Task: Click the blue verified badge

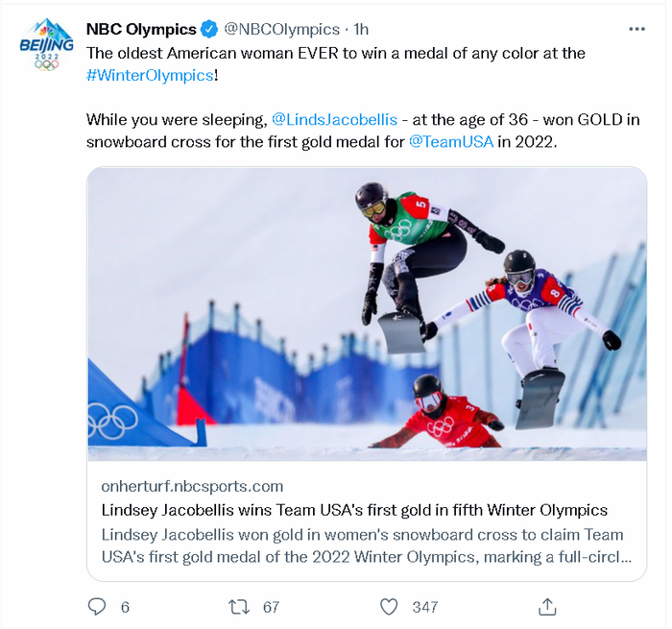Action: tap(209, 30)
